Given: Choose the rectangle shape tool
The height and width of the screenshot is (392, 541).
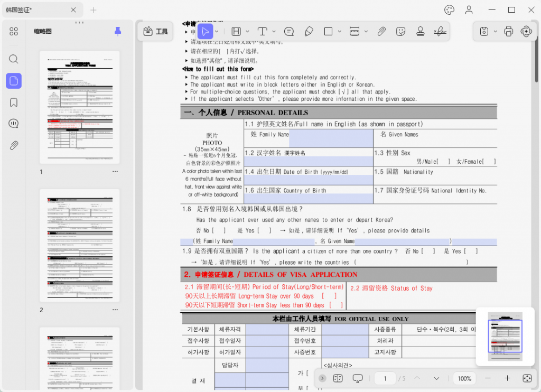Looking at the screenshot, I should 328,32.
